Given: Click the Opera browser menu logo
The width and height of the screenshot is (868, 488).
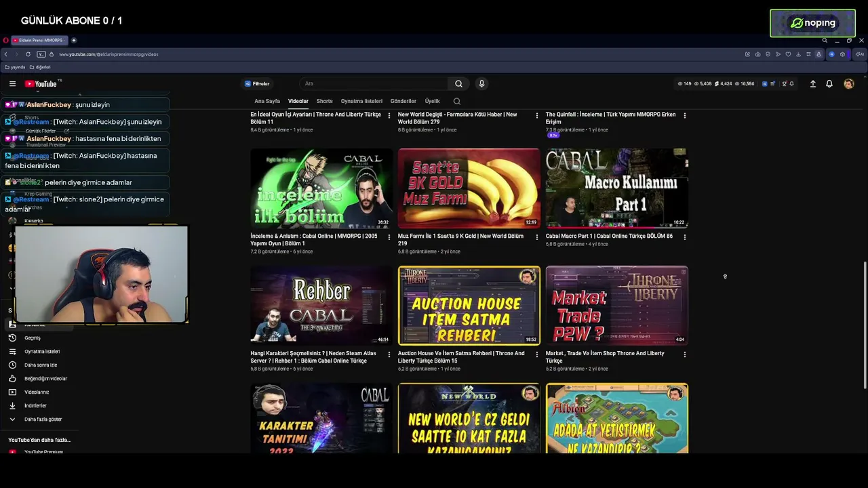Looking at the screenshot, I should pyautogui.click(x=5, y=40).
